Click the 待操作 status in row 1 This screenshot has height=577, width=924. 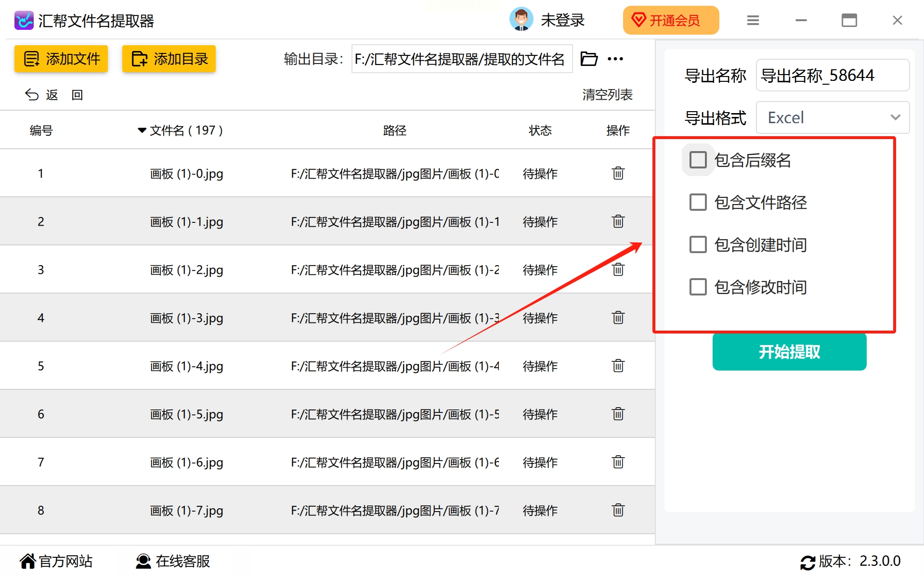coord(540,174)
